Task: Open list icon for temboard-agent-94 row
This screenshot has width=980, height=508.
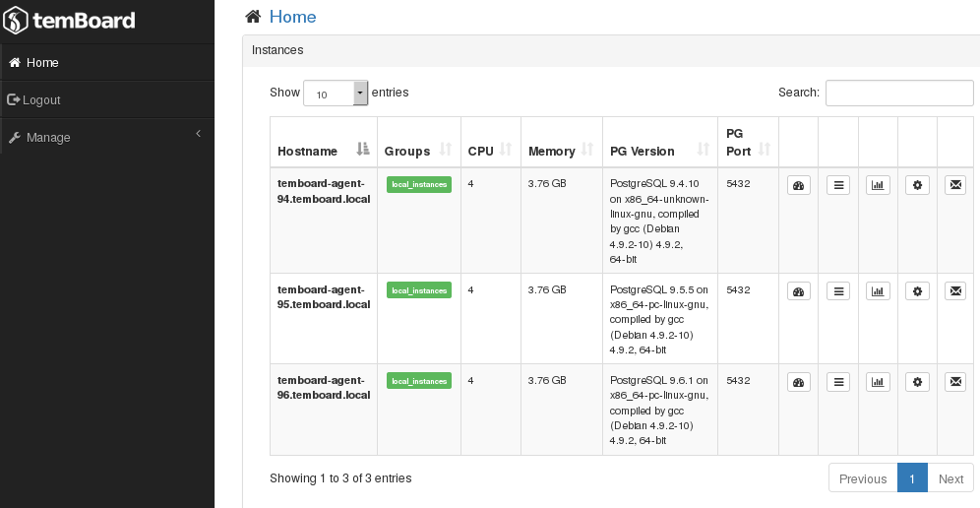Action: pos(838,185)
